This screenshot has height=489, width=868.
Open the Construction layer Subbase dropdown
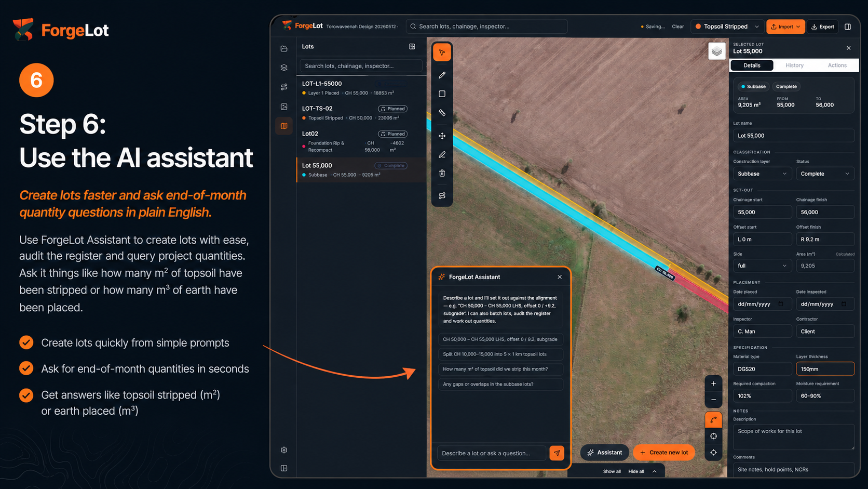click(x=762, y=174)
